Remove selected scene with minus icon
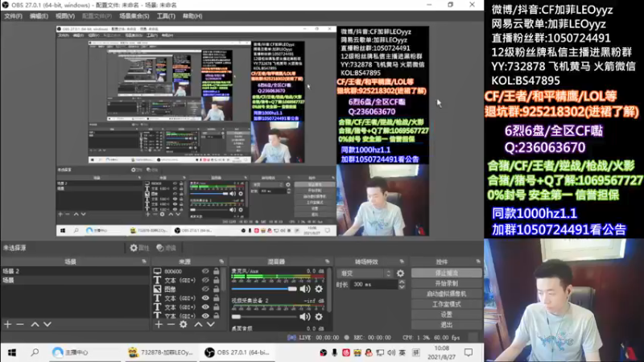The image size is (644, 362). pyautogui.click(x=19, y=324)
